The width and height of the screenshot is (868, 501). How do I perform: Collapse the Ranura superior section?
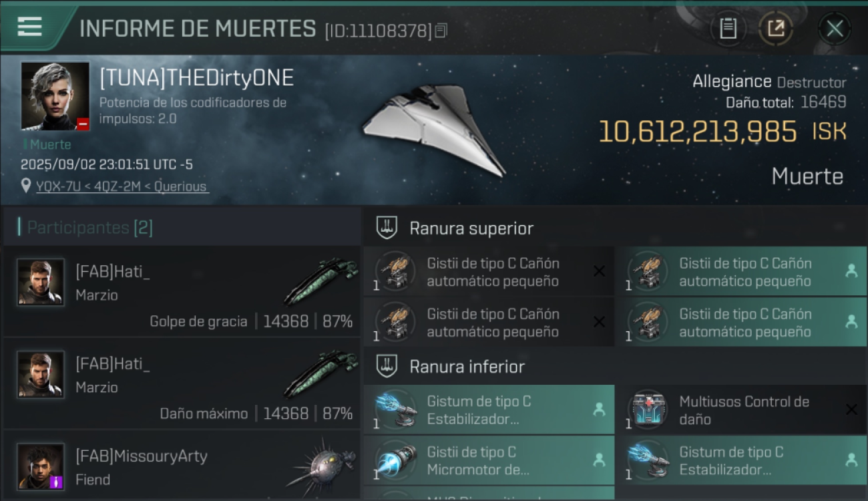[387, 228]
